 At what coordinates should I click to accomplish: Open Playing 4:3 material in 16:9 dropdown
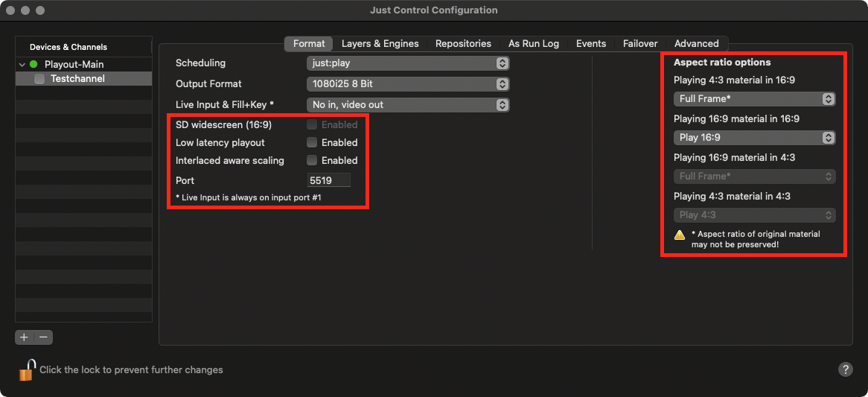(755, 99)
